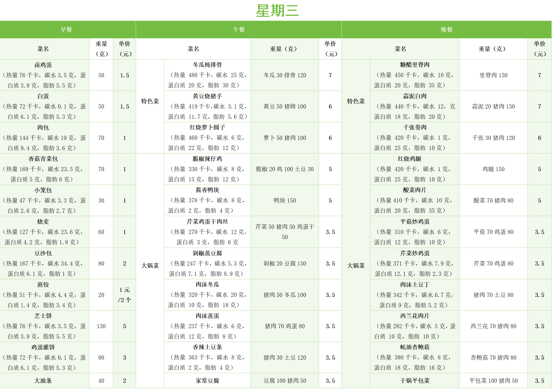Click the 冬瓜炖排骨 dish cell
The height and width of the screenshot is (392, 555).
point(207,75)
